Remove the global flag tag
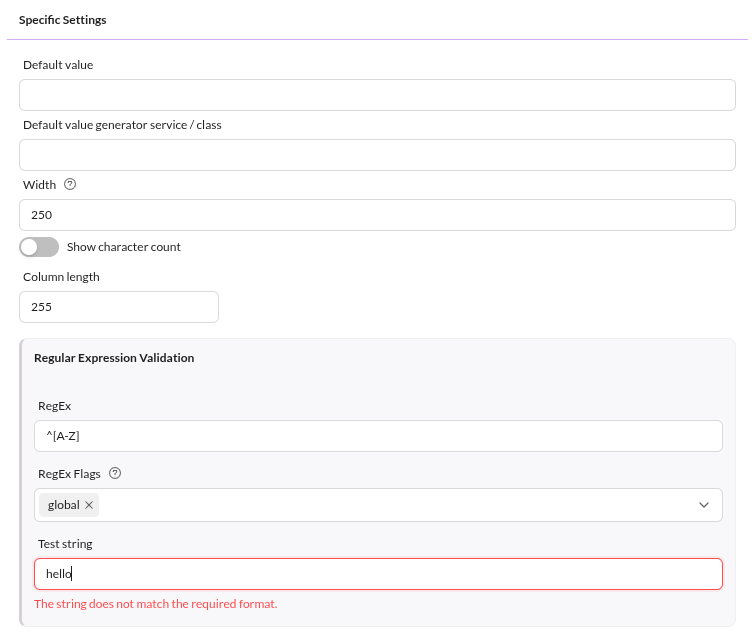 pos(89,505)
